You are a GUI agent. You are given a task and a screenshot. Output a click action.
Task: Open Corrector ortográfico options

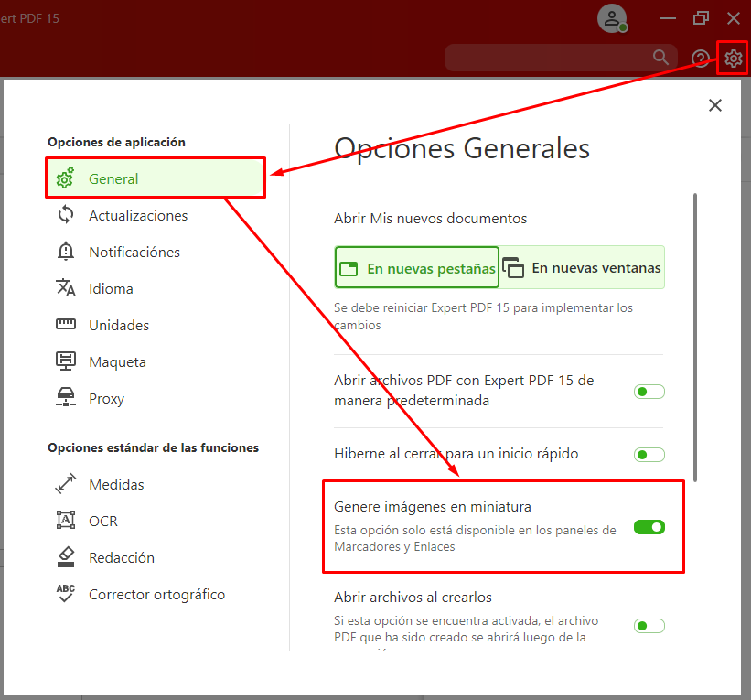(x=156, y=594)
